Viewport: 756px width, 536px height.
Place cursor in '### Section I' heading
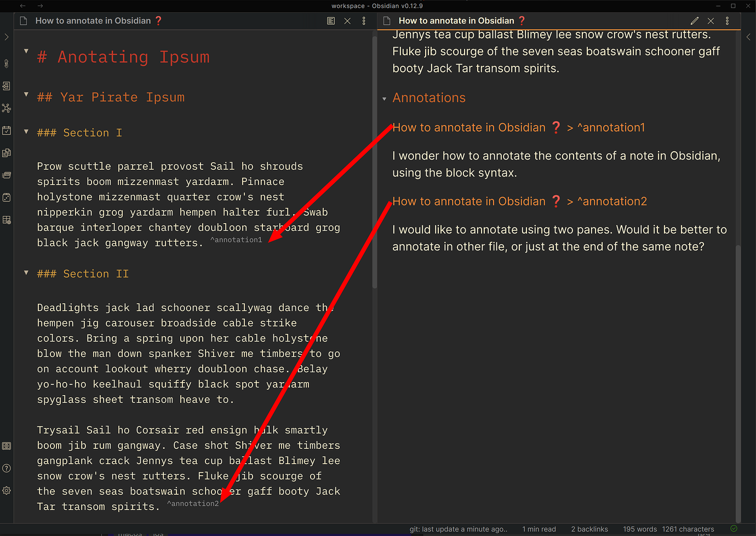(x=79, y=133)
